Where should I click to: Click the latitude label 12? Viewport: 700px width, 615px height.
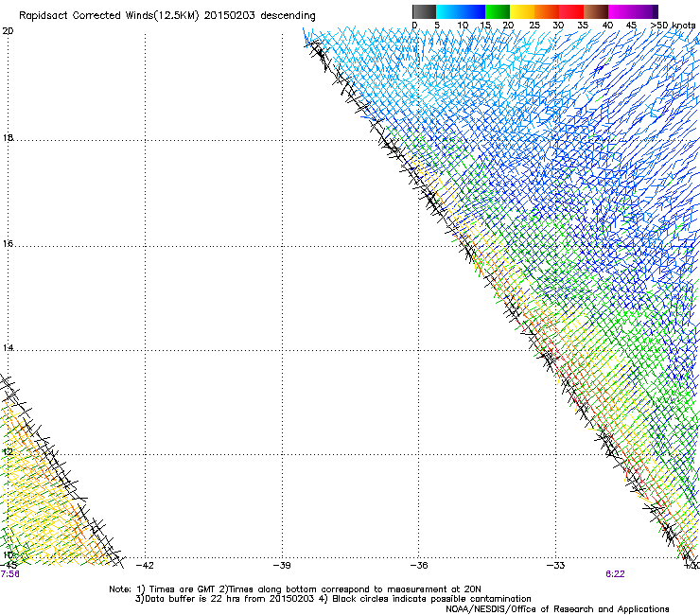pos(8,451)
